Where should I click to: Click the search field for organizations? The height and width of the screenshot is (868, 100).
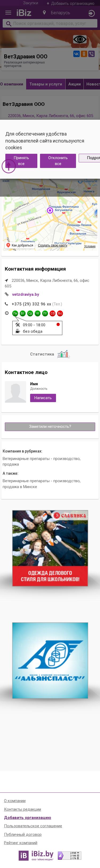[x=50, y=24]
